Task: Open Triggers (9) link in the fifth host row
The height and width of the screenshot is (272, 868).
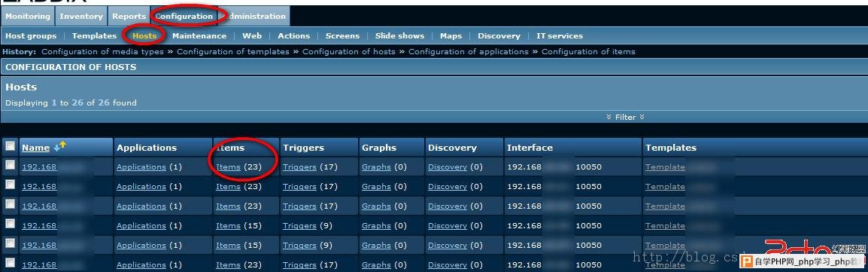Action: [x=299, y=246]
